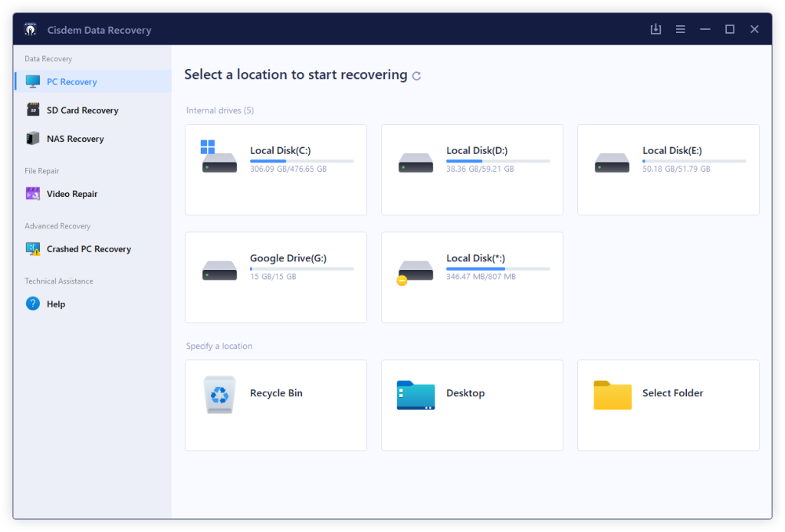Select the Local Disk(D:) drive card
Viewport: 785px width, 532px height.
click(472, 169)
